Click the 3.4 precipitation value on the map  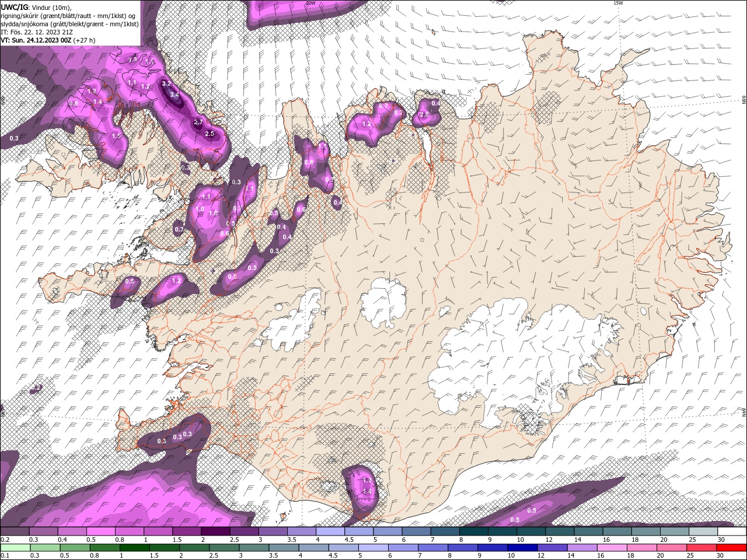[174, 94]
